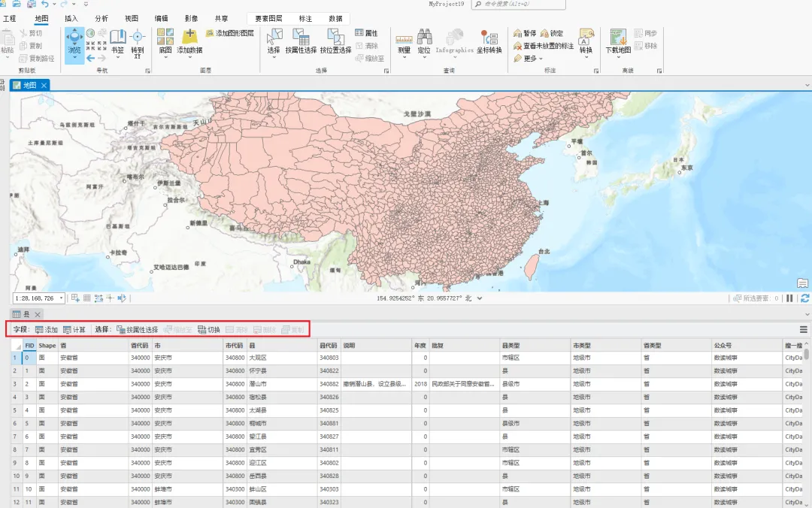Open the 浏览 (Explore) tool dropdown arrow
This screenshot has height=508, width=812.
coord(74,58)
